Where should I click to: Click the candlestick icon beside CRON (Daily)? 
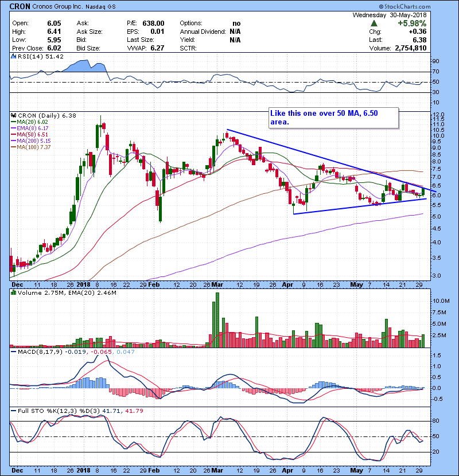pyautogui.click(x=14, y=115)
